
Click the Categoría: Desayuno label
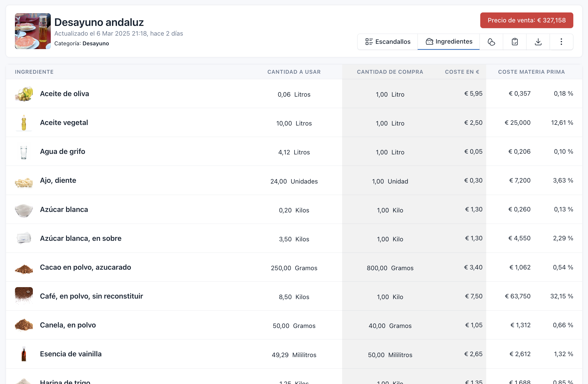coord(82,44)
